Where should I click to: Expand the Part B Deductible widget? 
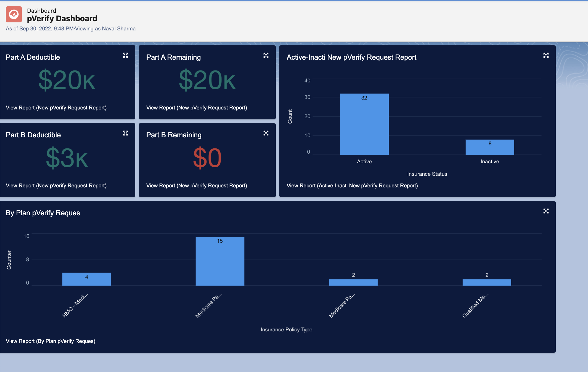pos(125,133)
